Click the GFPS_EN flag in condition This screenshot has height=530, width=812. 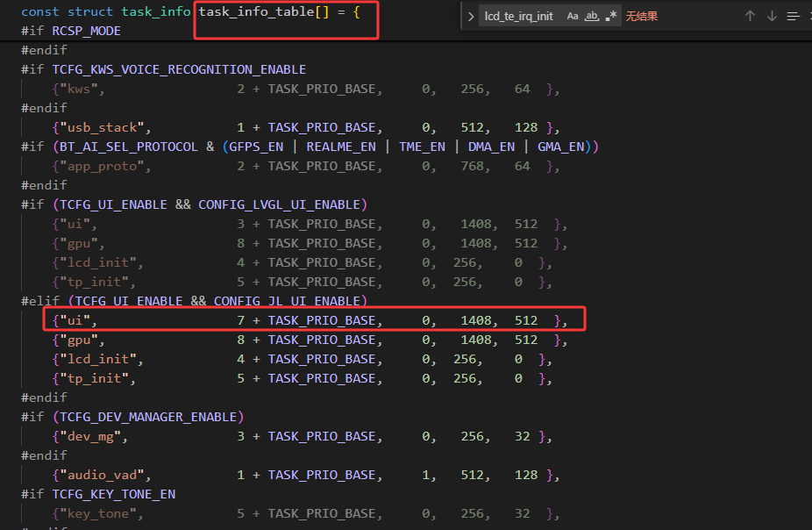coord(256,147)
